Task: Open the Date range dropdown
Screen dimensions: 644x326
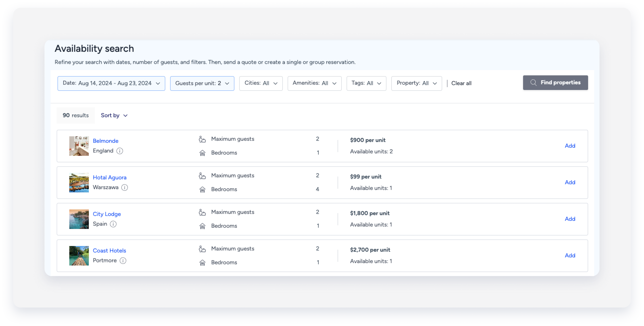Action: tap(111, 83)
